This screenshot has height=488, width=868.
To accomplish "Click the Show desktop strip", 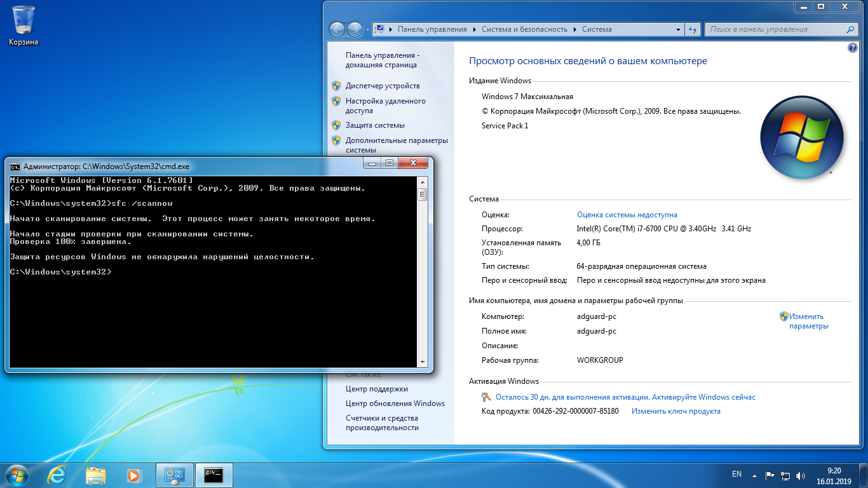I will [864, 475].
